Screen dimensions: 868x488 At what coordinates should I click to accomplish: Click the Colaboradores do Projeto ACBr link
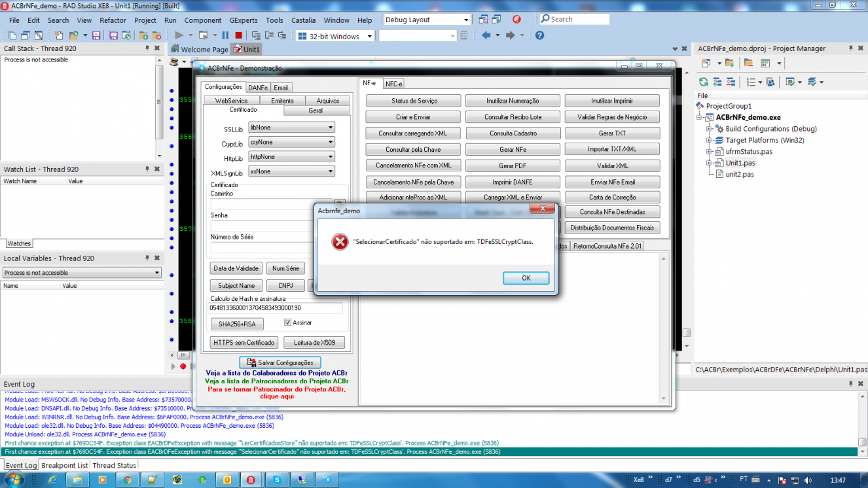point(276,373)
